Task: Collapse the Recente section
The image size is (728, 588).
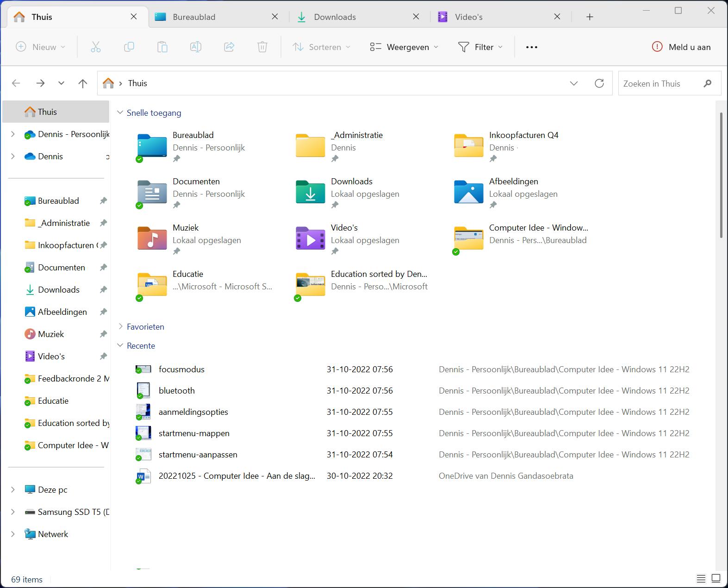Action: click(120, 345)
